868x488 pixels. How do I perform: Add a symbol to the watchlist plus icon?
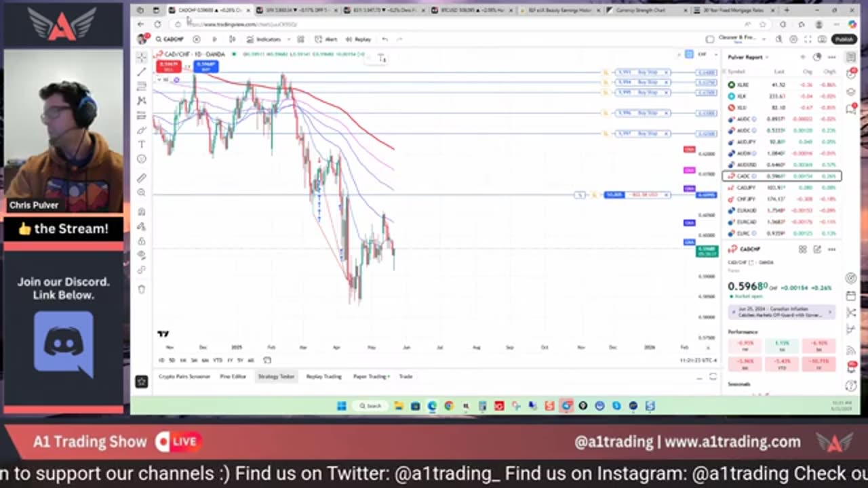(x=803, y=57)
